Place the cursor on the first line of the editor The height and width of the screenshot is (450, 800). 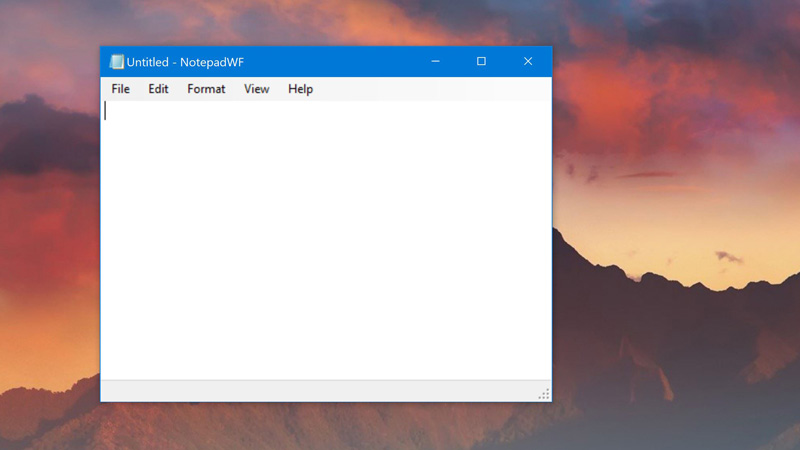tap(327, 111)
